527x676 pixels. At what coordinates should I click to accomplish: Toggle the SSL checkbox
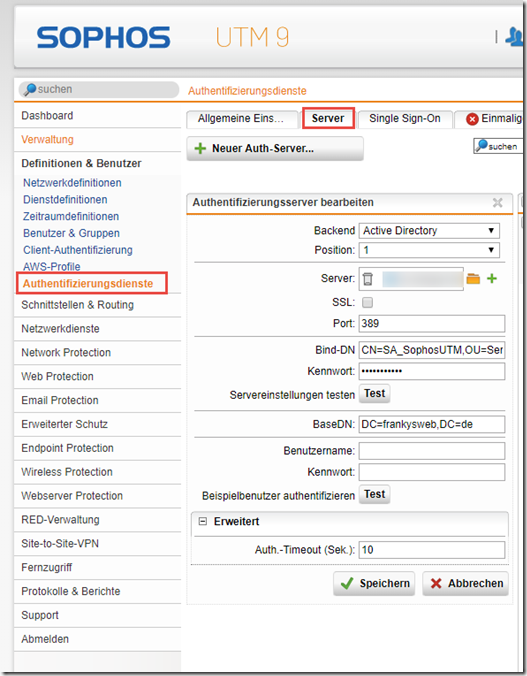point(367,303)
